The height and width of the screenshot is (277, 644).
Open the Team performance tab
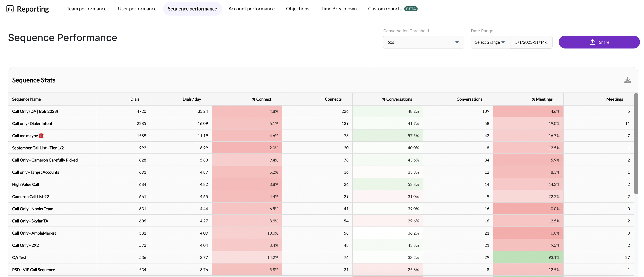pyautogui.click(x=86, y=9)
